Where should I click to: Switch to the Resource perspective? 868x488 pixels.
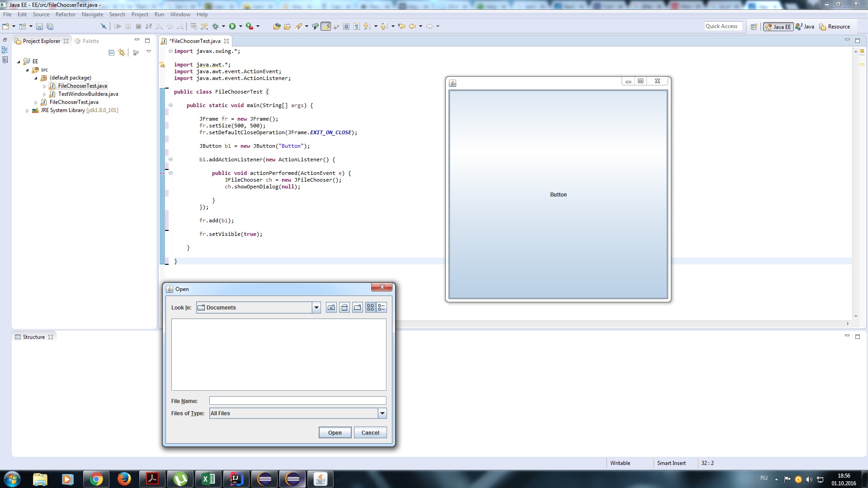point(835,27)
